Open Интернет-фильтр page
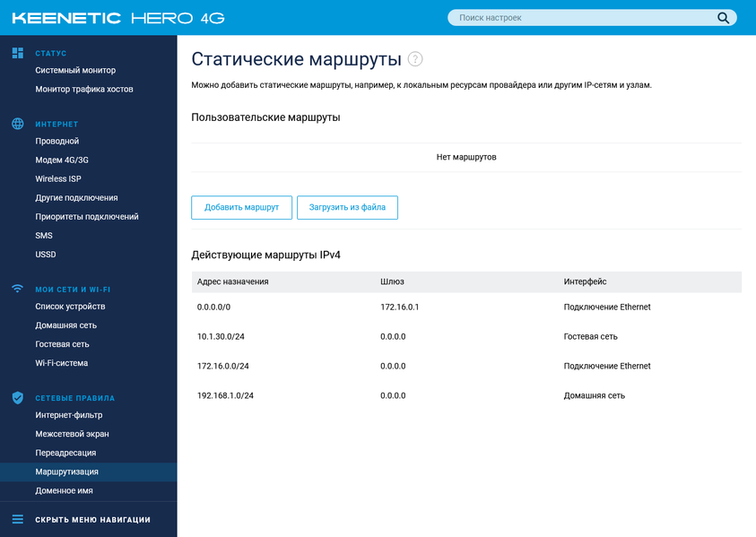The width and height of the screenshot is (756, 537). tap(68, 415)
